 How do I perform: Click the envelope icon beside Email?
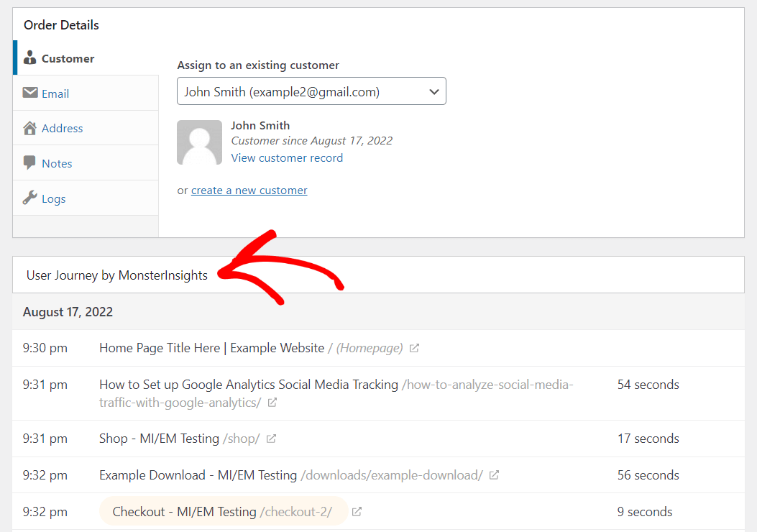coord(29,93)
